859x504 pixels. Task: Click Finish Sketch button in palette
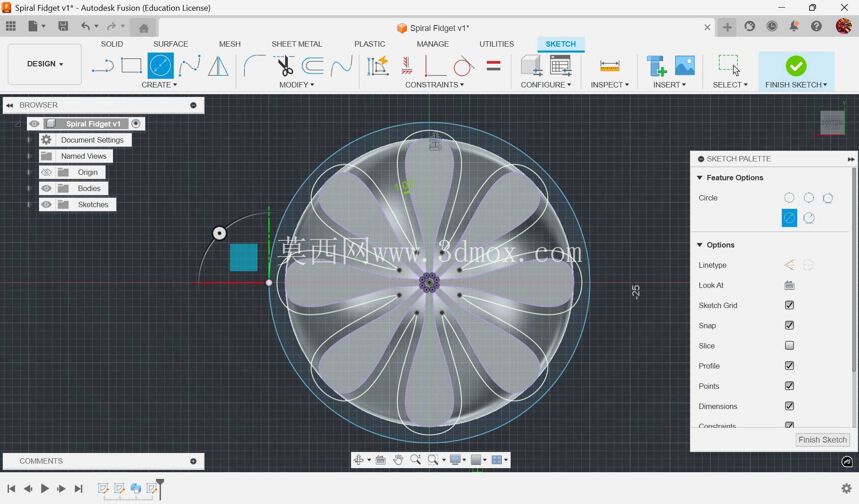coord(823,440)
